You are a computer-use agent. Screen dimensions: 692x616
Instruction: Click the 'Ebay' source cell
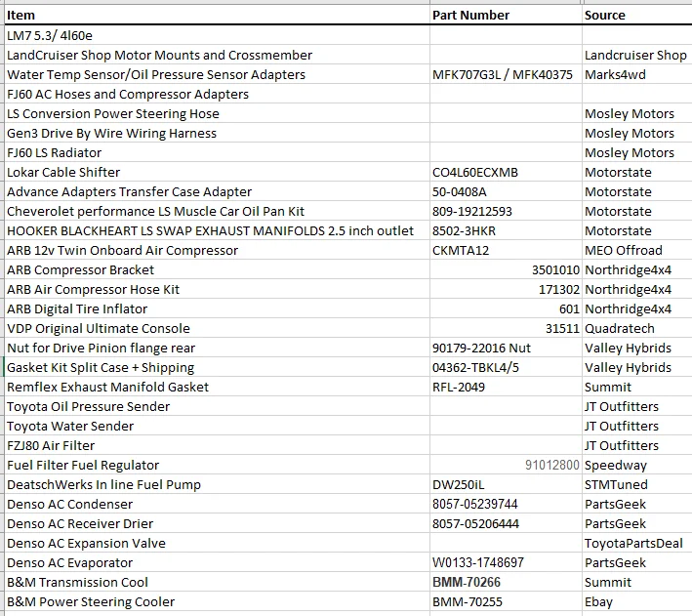(637, 601)
